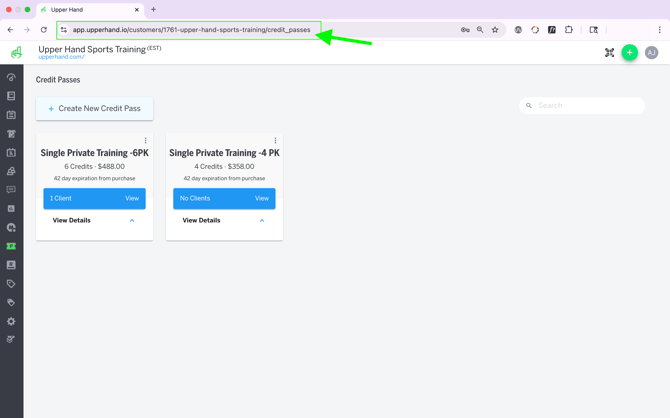Click the Upper Hand logo in header
Image resolution: width=670 pixels, height=418 pixels.
coord(16,53)
